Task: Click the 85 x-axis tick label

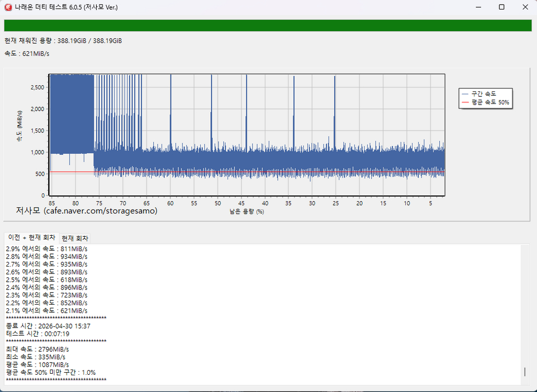Action: tap(52, 203)
